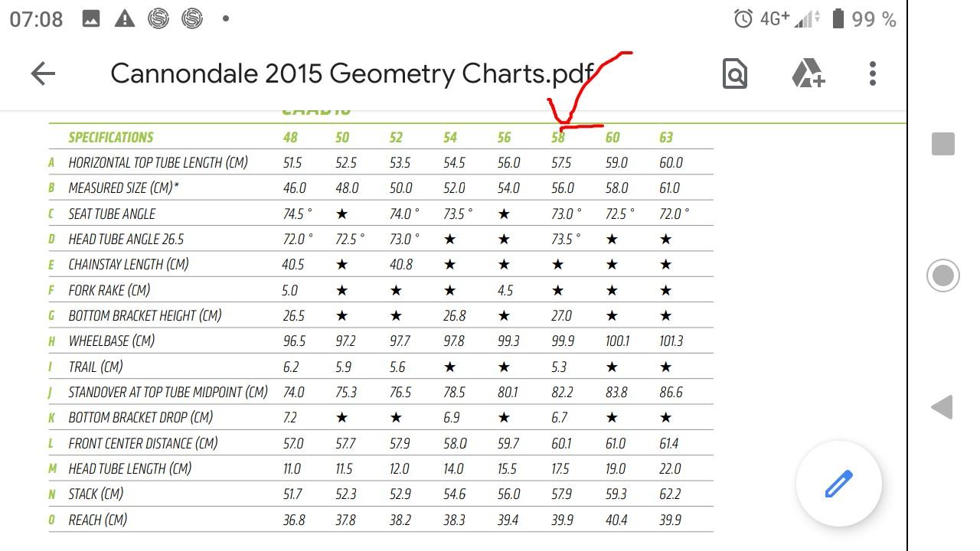Tap the Add to Drive icon
This screenshot has height=551, width=980.
pos(808,73)
